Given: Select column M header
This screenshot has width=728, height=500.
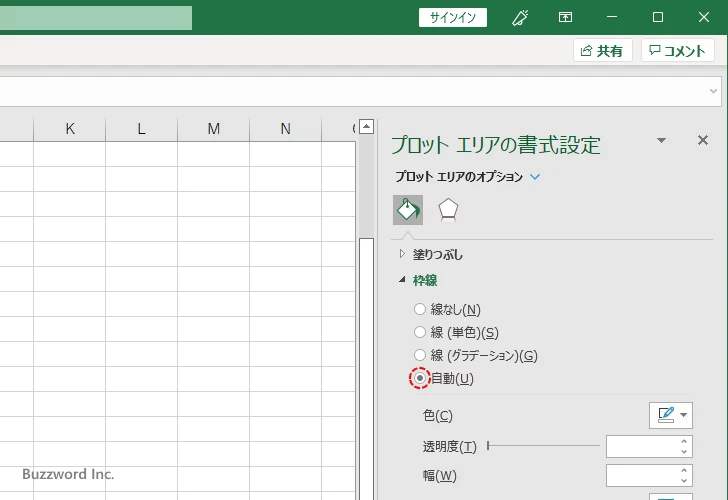Looking at the screenshot, I should click(x=214, y=129).
